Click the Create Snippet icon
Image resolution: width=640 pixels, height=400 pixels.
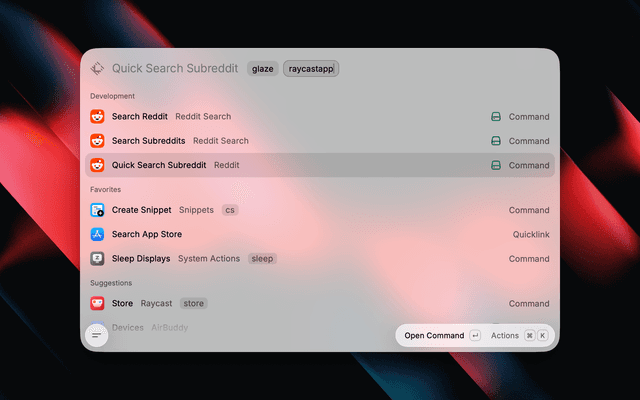coord(97,210)
